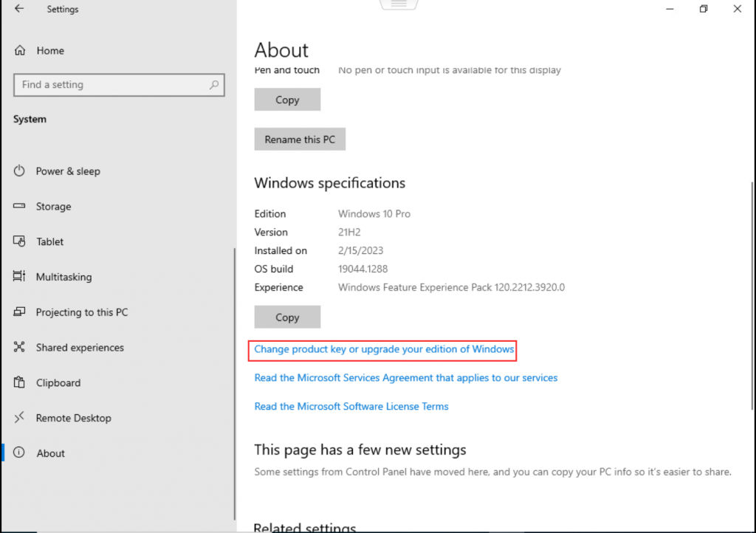Click Rename this PC button
The image size is (756, 533).
click(x=300, y=139)
